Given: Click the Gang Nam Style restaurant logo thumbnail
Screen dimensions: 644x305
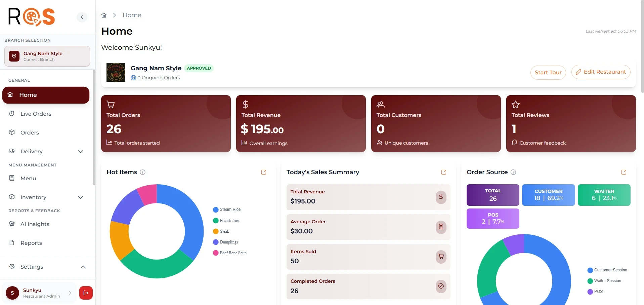Looking at the screenshot, I should click(116, 72).
